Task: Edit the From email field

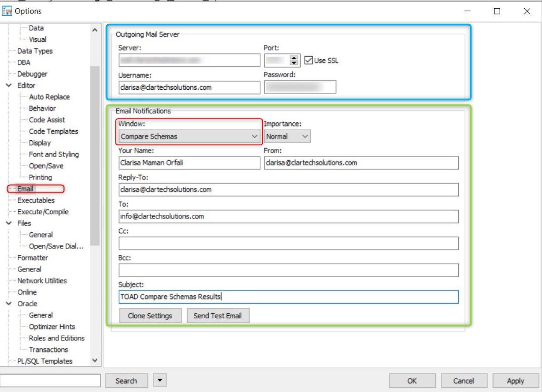Action: [361, 163]
